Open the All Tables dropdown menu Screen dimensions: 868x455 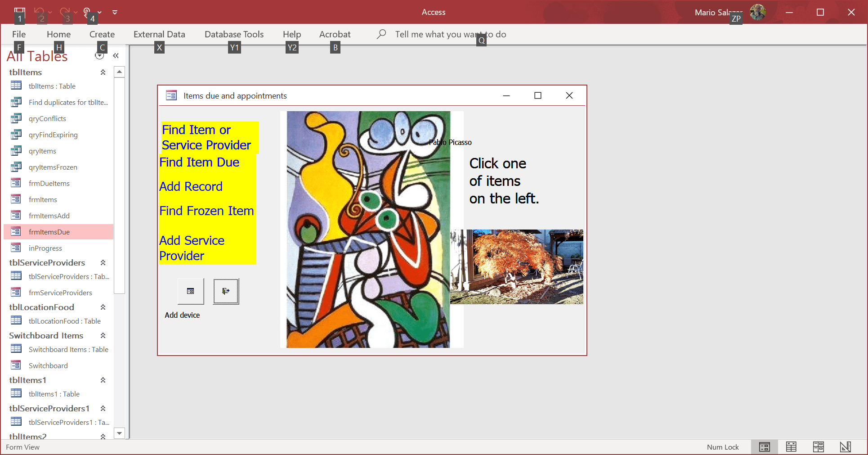pos(99,56)
